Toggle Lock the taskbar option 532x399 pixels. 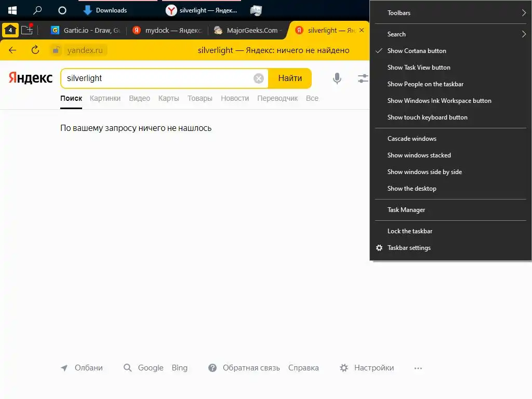tap(450, 231)
